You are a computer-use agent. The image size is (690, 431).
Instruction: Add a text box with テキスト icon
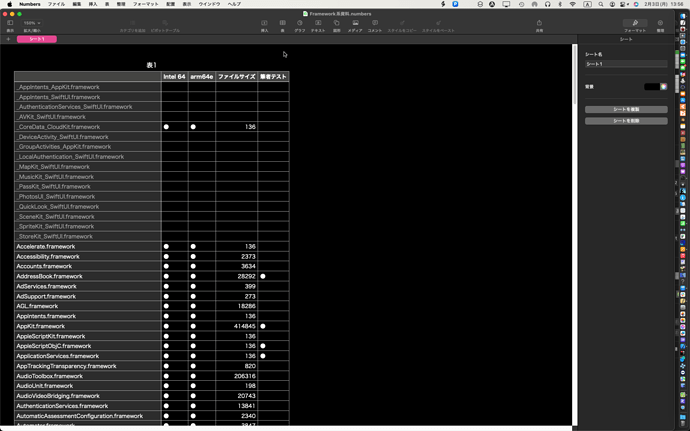point(318,23)
